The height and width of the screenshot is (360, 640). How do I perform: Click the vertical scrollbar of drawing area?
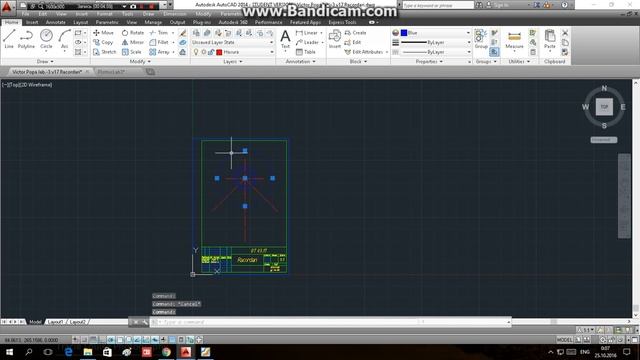click(x=636, y=198)
